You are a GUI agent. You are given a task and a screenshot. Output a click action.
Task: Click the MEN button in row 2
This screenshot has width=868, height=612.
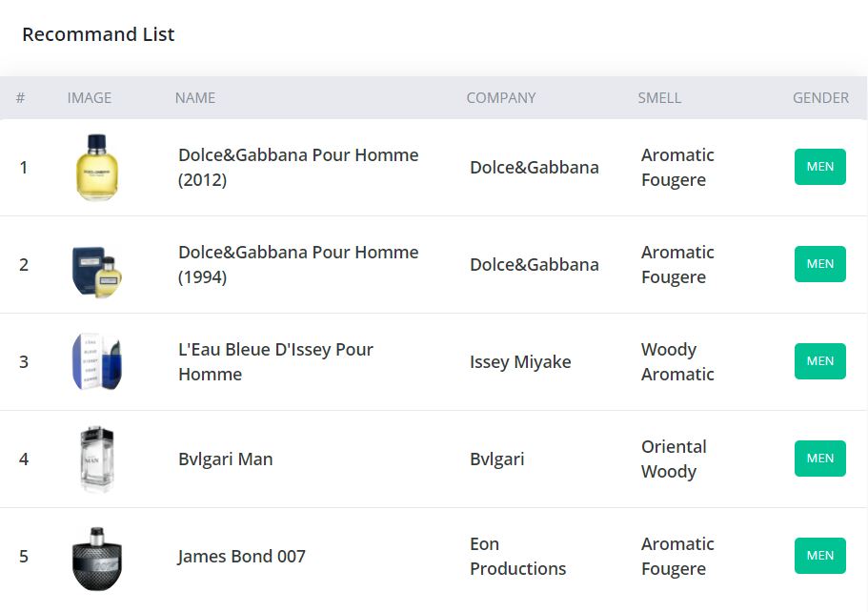coord(819,264)
